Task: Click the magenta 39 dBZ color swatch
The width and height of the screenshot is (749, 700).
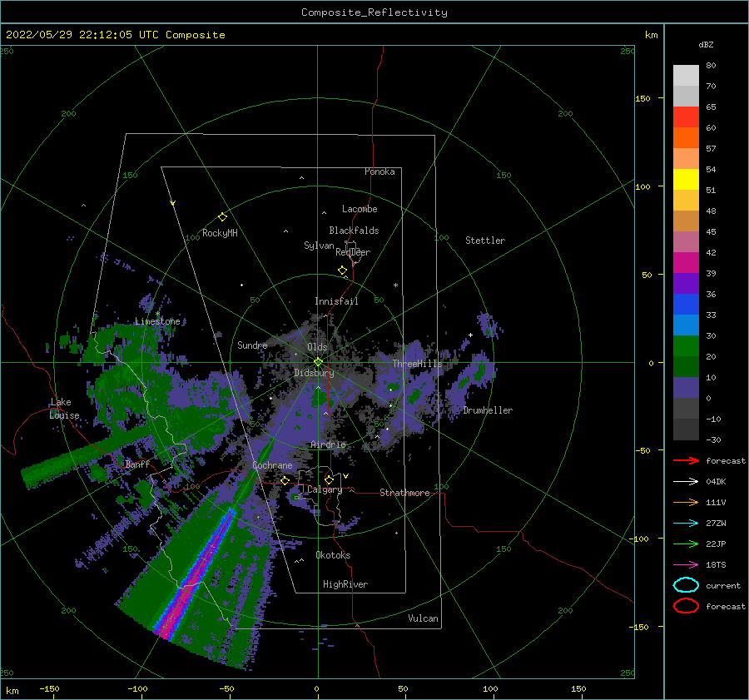Action: point(686,262)
